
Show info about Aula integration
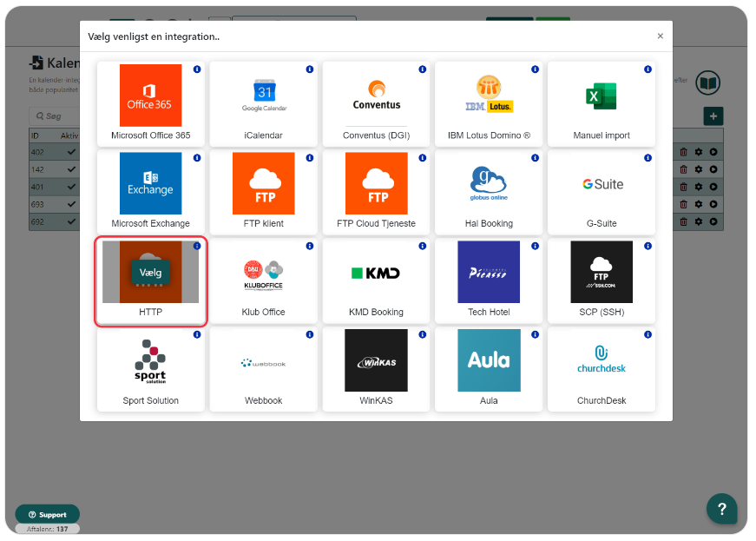click(x=536, y=334)
